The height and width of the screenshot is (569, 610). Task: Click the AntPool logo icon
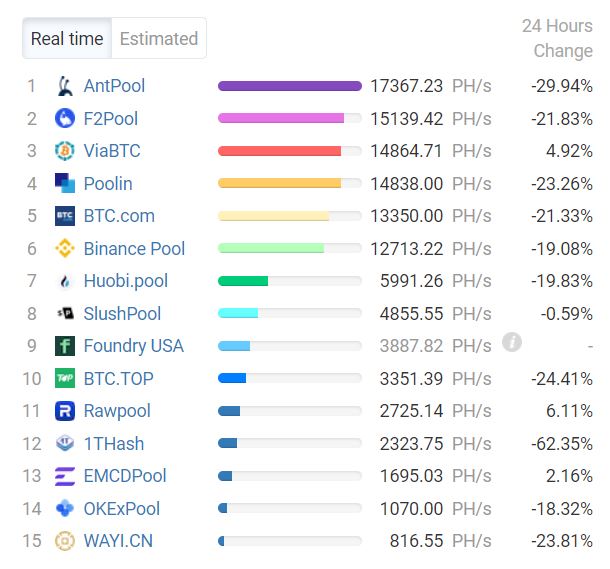pyautogui.click(x=65, y=86)
